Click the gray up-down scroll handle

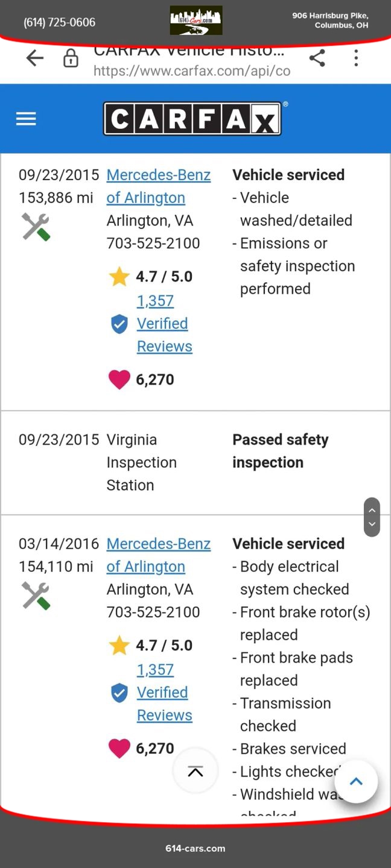372,517
